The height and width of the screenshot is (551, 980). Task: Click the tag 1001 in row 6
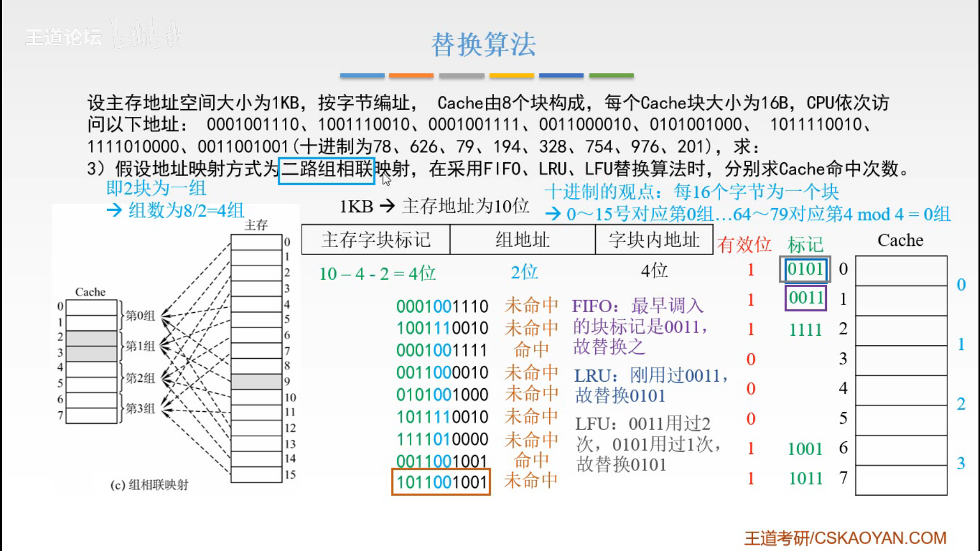pos(805,449)
